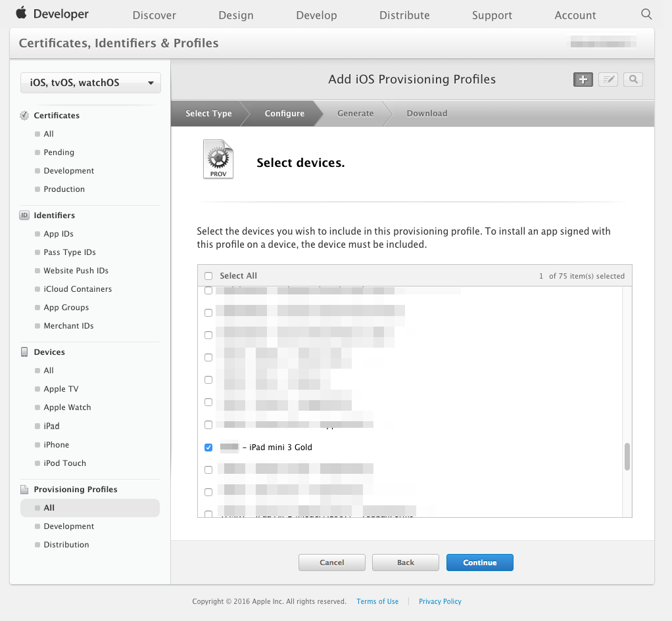Select Development under Provisioning Profiles
This screenshot has width=672, height=621.
click(x=68, y=526)
